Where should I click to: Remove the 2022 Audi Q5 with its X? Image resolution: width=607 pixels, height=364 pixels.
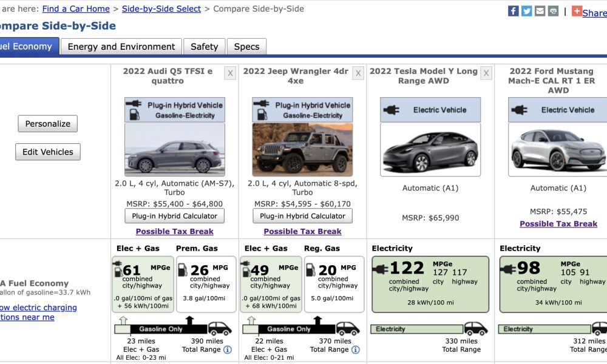click(230, 73)
